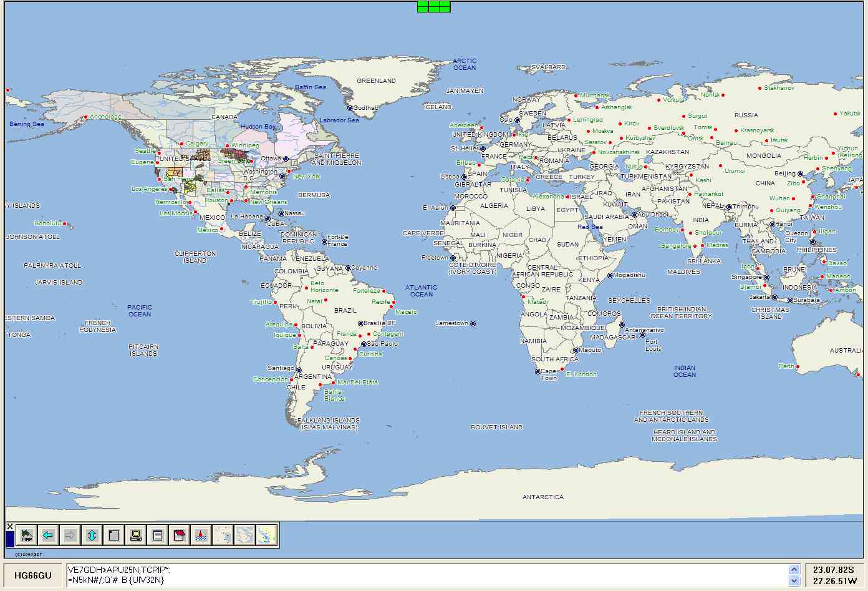Screen dimensions: 868x591
Task: Click the green grid indicator at top
Action: point(434,6)
